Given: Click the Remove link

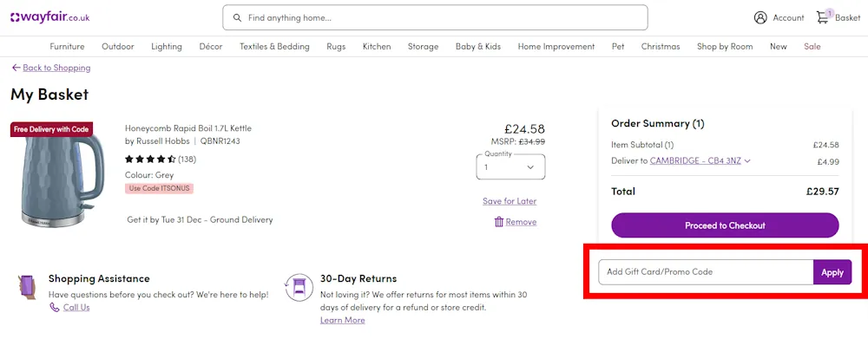Looking at the screenshot, I should (x=521, y=222).
